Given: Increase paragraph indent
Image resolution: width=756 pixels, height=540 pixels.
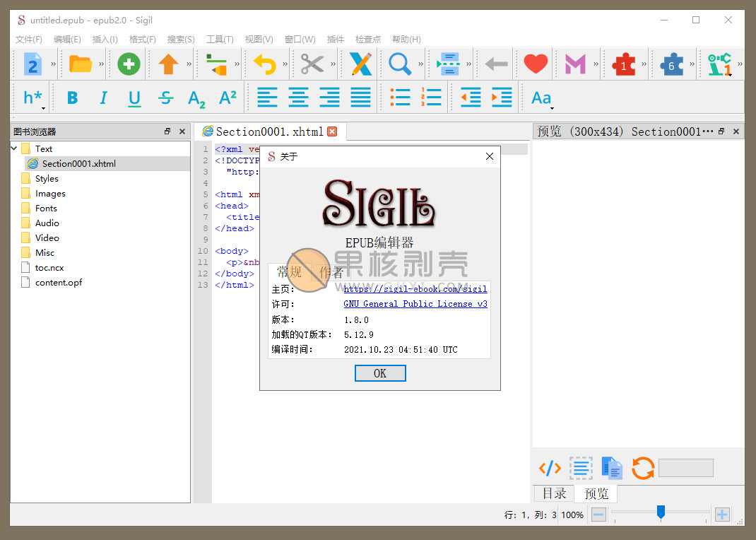Looking at the screenshot, I should click(502, 98).
